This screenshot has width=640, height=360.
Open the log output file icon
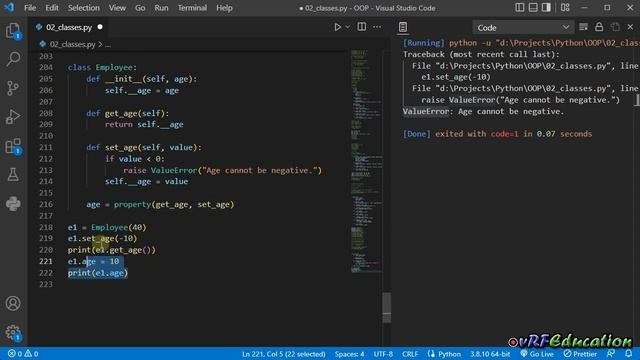(x=615, y=27)
